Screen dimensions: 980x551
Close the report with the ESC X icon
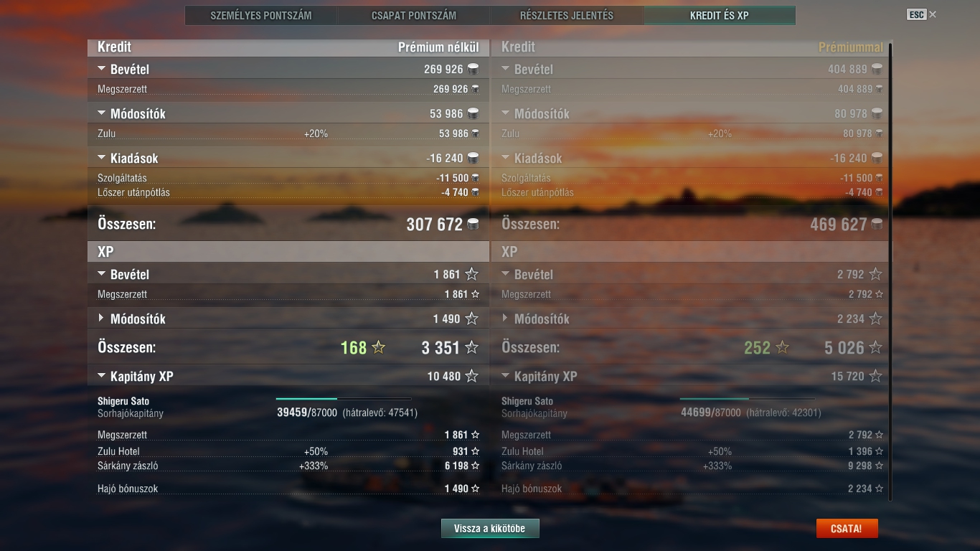(x=933, y=14)
